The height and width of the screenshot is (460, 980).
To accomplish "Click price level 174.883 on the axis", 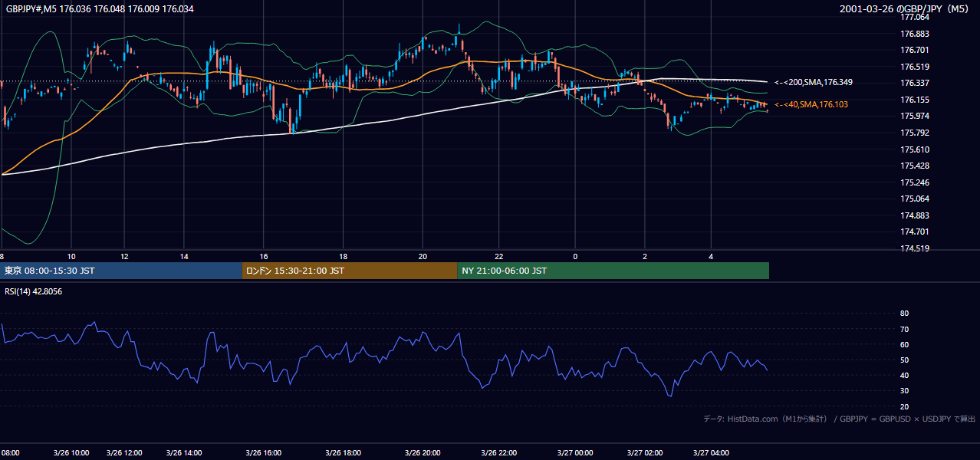I will click(915, 215).
